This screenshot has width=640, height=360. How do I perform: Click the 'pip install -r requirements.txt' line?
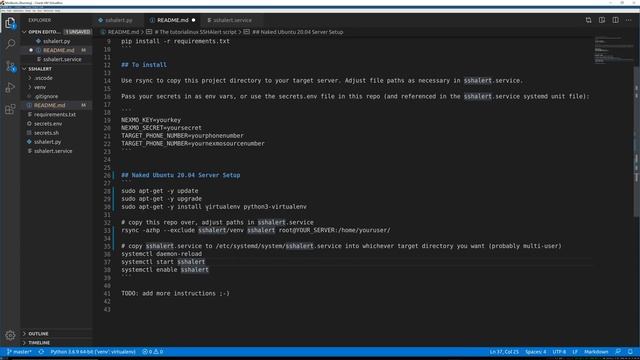point(175,41)
